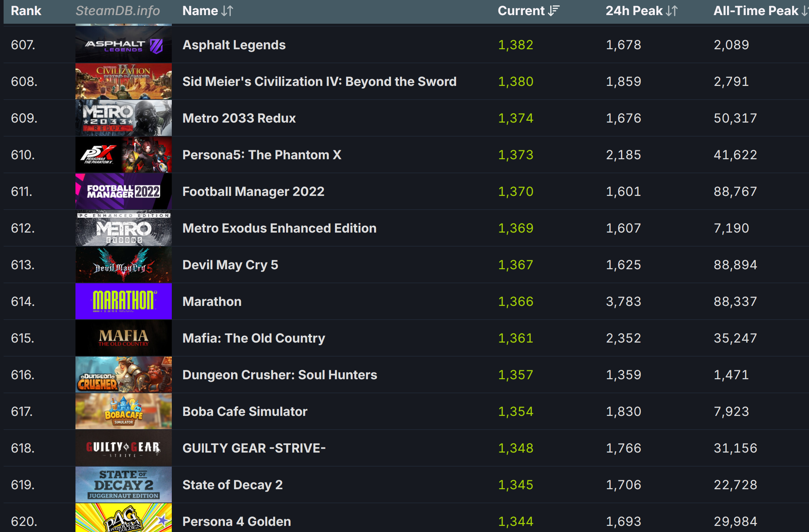This screenshot has height=532, width=809.
Task: Open the Persona 4 Golden link
Action: point(237,522)
